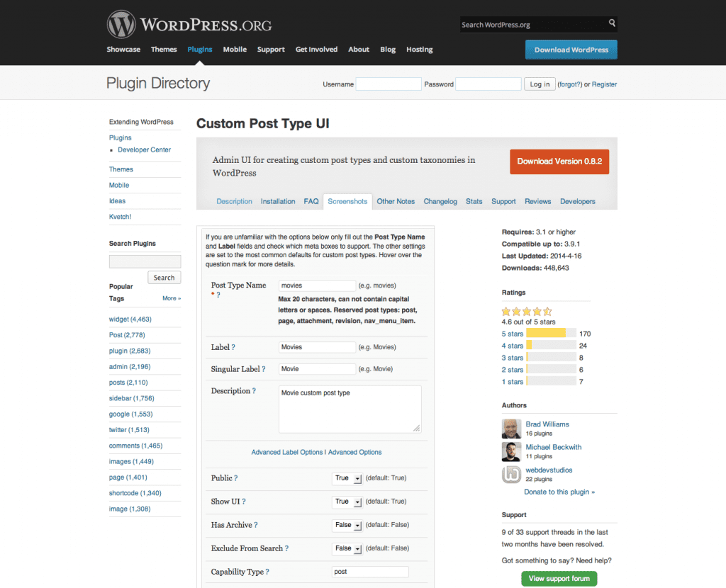Screen dimensions: 726x588
Task: Go to Themes in top navigation
Action: tap(164, 50)
